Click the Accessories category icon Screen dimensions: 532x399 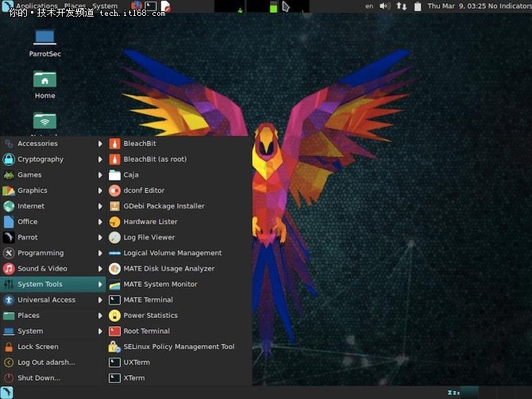[x=9, y=144]
